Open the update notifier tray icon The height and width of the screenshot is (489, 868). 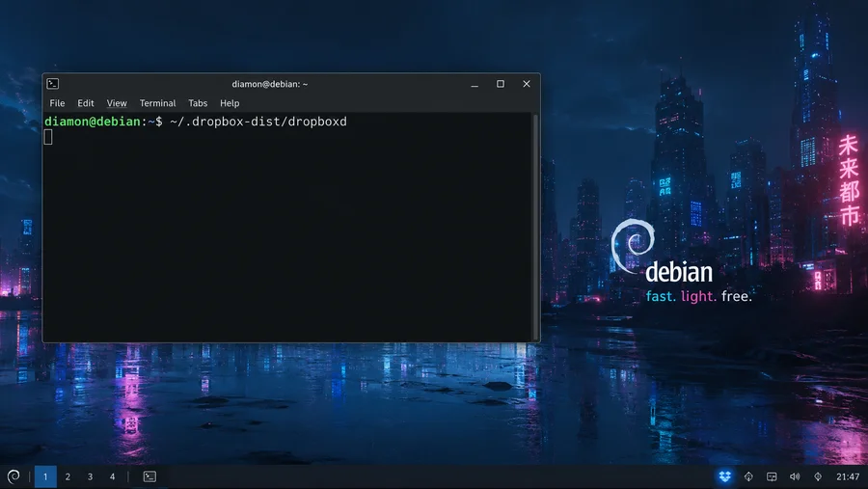pos(748,476)
